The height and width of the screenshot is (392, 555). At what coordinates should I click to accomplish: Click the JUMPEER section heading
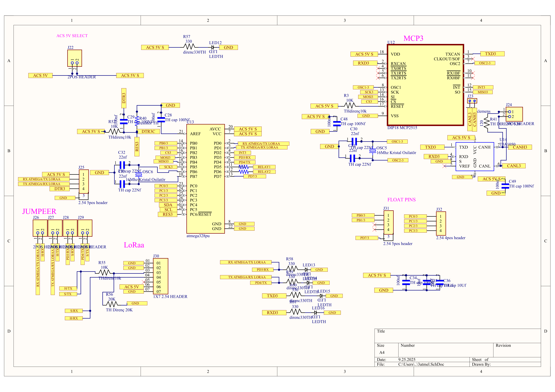39,211
